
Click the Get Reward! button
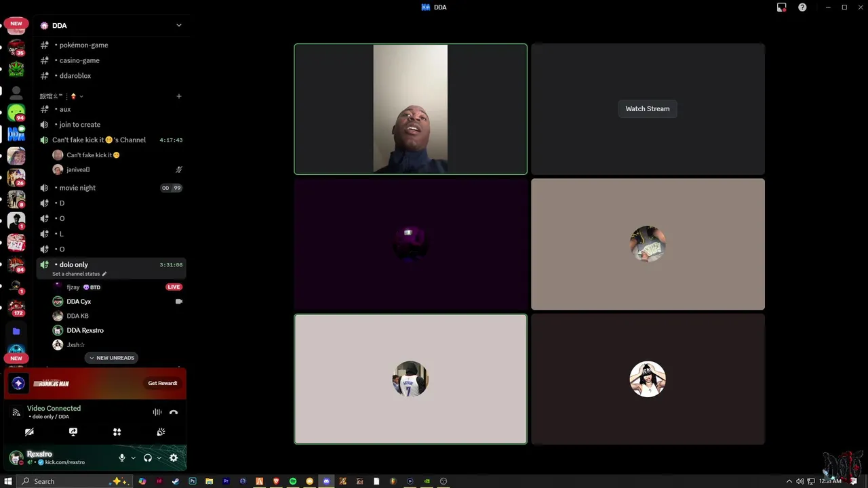coord(163,384)
